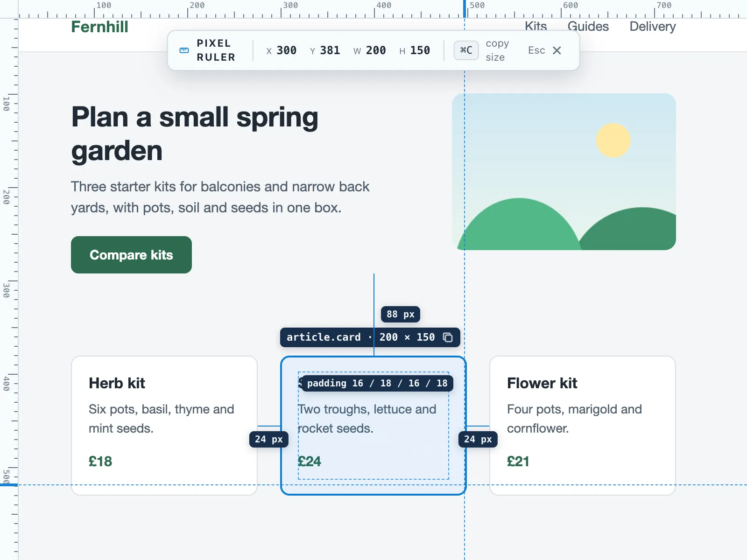Click the Three starter kits intro paragraph
The image size is (747, 560).
(220, 197)
